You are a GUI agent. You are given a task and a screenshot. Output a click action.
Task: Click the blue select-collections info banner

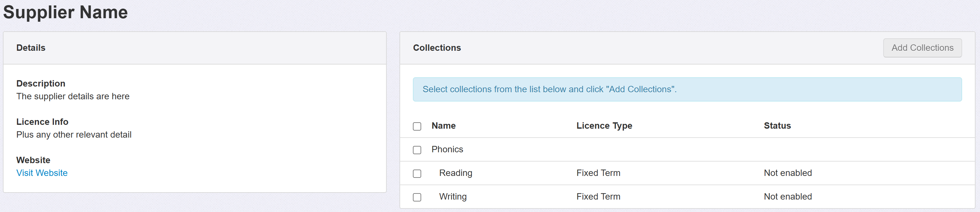point(687,89)
